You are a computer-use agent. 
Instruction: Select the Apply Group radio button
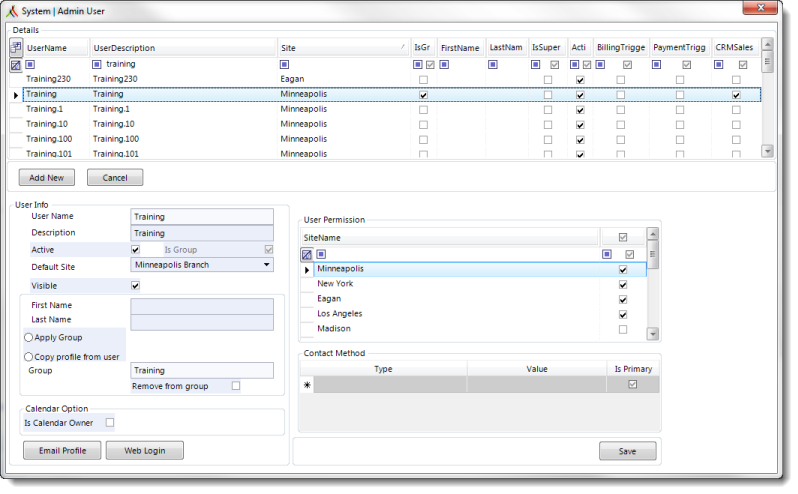pos(28,338)
